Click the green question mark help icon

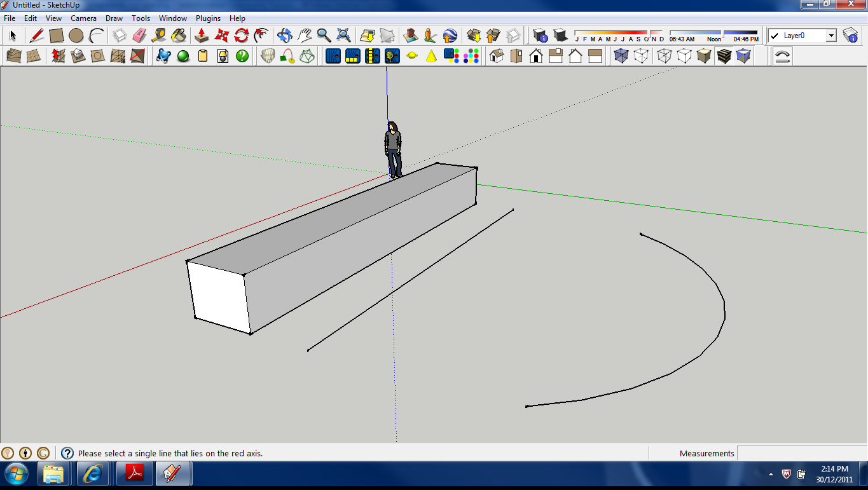pos(242,56)
